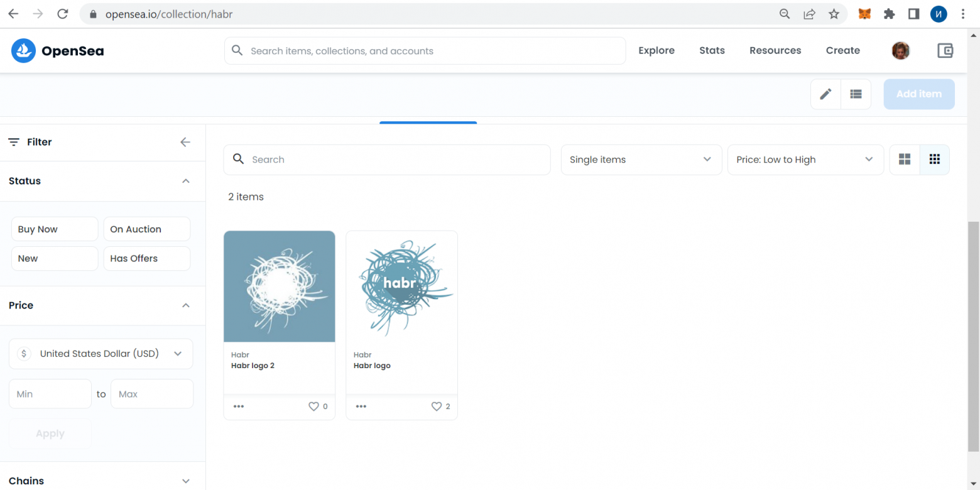Open the habr logo thumbnail image
Screen dimensions: 980x490
click(402, 286)
